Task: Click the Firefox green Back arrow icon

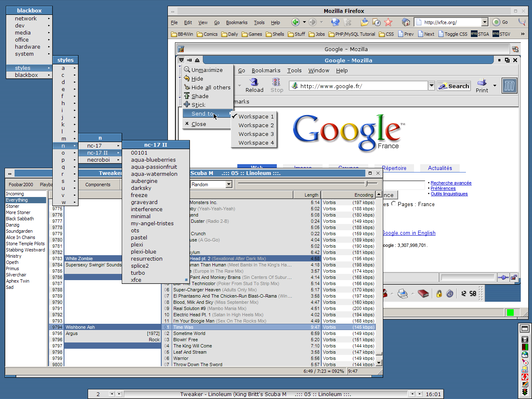Action: (x=296, y=22)
